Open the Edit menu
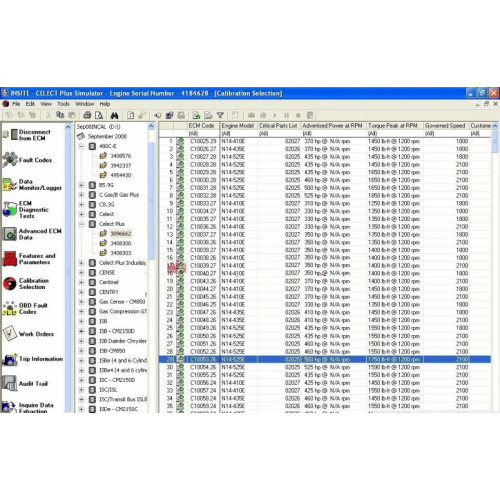The height and width of the screenshot is (500, 500). [x=30, y=104]
